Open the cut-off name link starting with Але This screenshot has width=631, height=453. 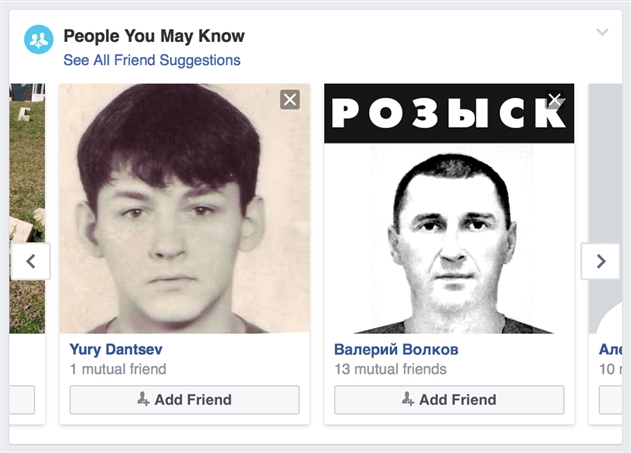pyautogui.click(x=610, y=349)
